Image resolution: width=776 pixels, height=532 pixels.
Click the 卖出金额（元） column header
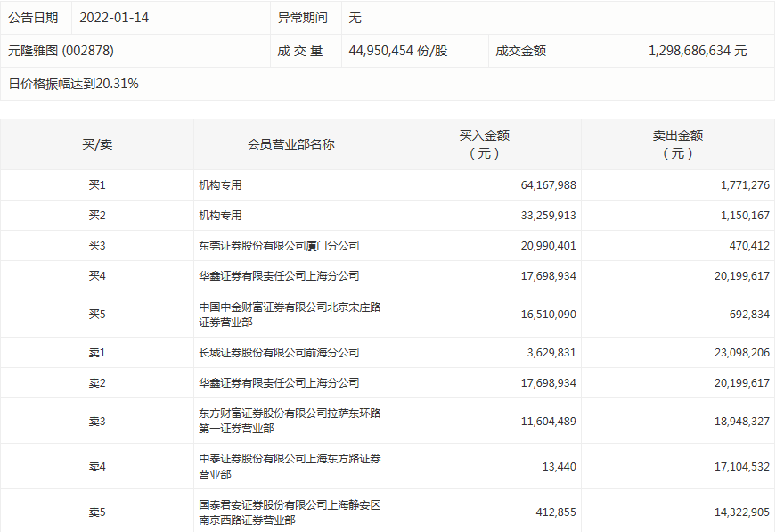pyautogui.click(x=678, y=144)
